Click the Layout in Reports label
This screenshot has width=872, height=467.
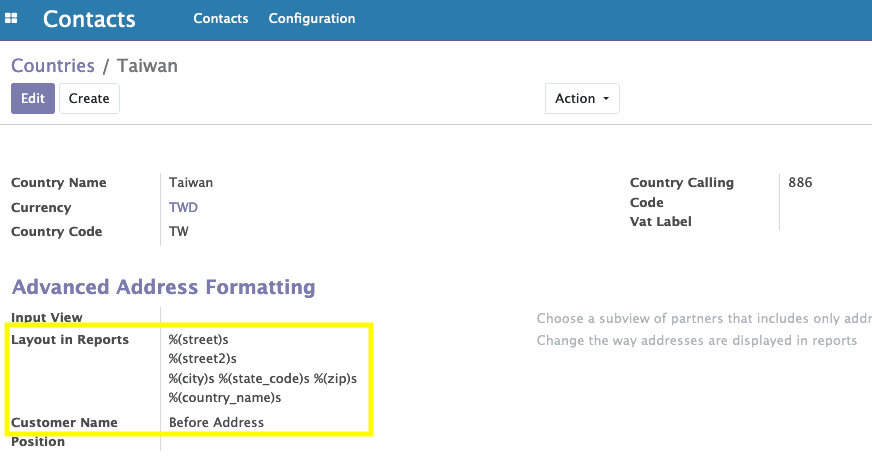click(70, 340)
